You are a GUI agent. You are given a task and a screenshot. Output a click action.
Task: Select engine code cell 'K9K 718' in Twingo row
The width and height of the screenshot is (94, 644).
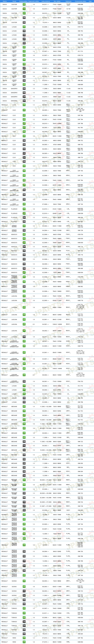point(80,626)
